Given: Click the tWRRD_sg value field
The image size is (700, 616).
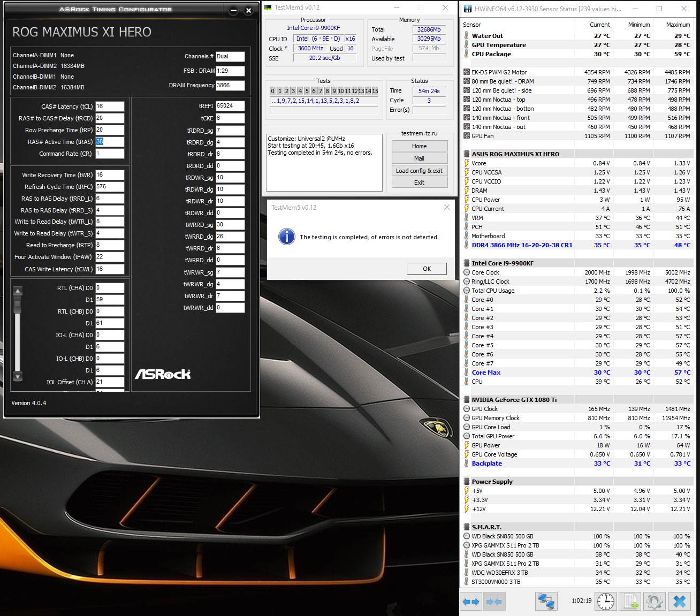Looking at the screenshot, I should point(230,225).
